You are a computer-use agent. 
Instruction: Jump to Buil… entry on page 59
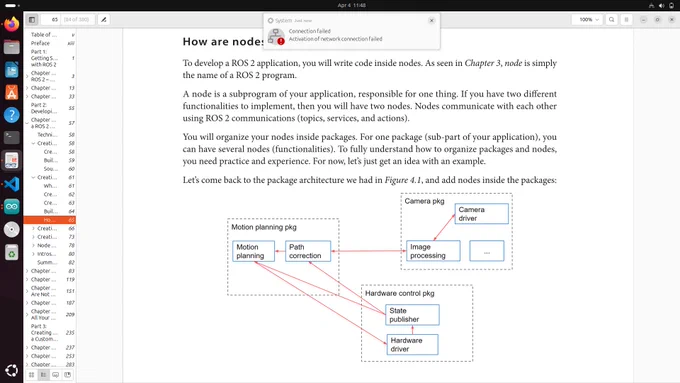coord(50,160)
